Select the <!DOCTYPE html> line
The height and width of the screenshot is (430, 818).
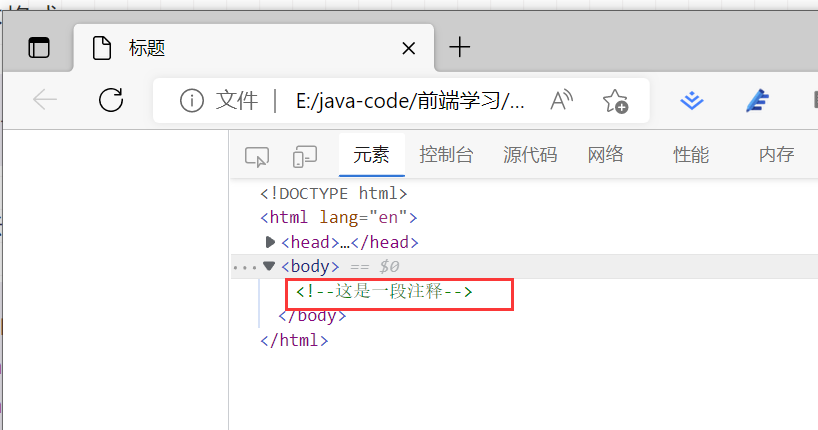point(333,194)
